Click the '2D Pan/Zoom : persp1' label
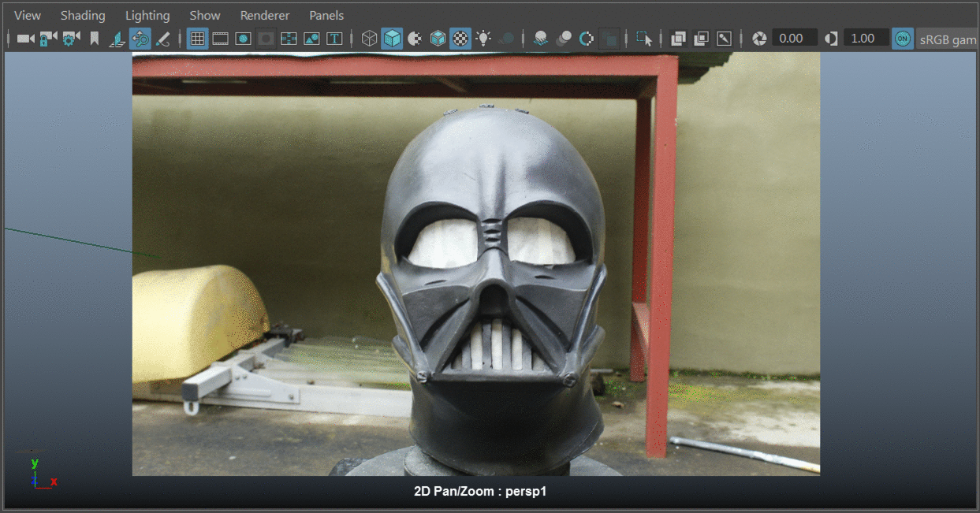Image resolution: width=980 pixels, height=513 pixels. (480, 491)
